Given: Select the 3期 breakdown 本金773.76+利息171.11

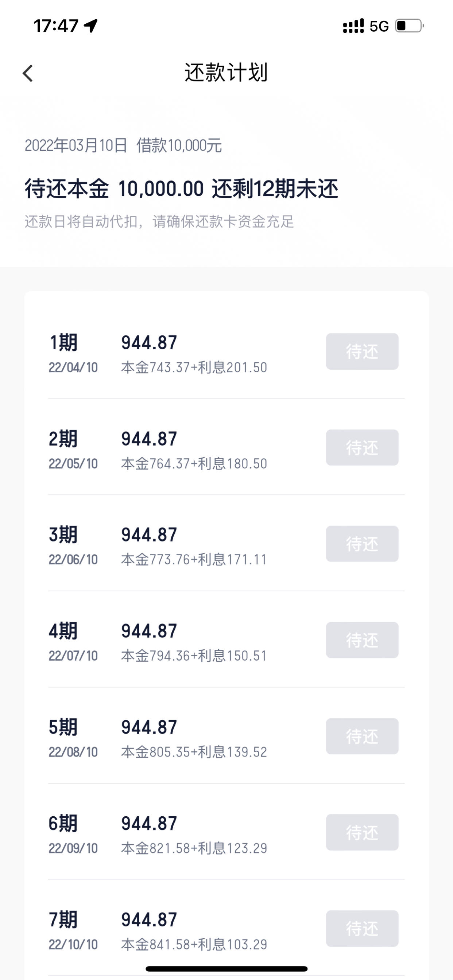Looking at the screenshot, I should coord(194,560).
